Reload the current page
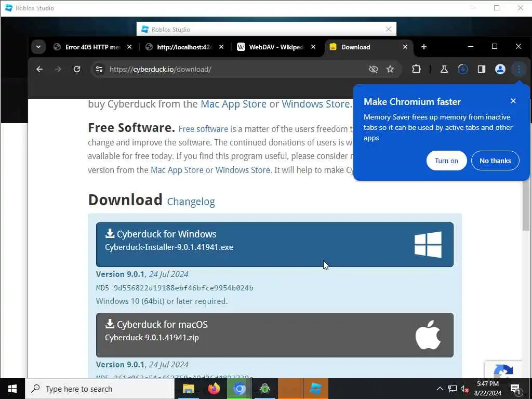 point(77,69)
